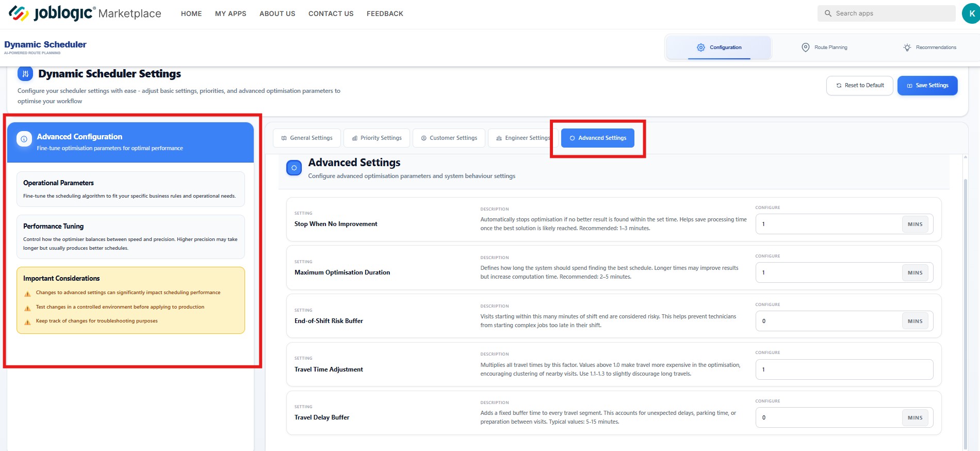Click the 'Stop When No Improvement' setting name
This screenshot has height=451, width=980.
(336, 224)
